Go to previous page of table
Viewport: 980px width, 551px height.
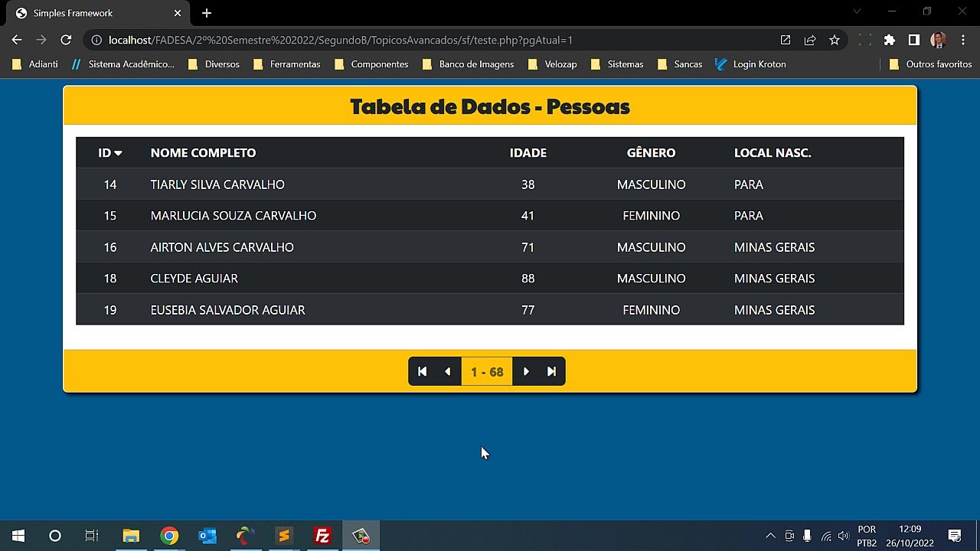coord(448,372)
